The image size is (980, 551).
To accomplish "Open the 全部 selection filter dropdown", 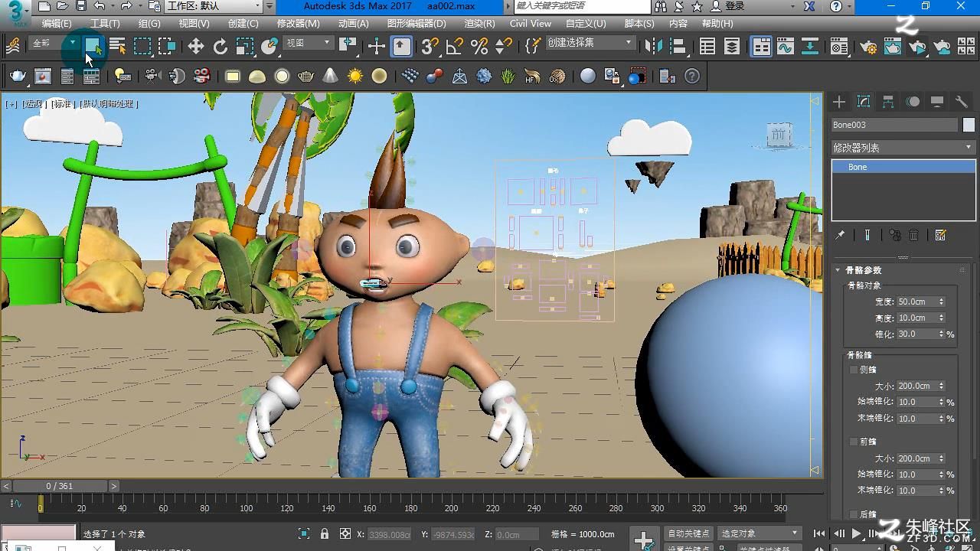I will pyautogui.click(x=54, y=44).
